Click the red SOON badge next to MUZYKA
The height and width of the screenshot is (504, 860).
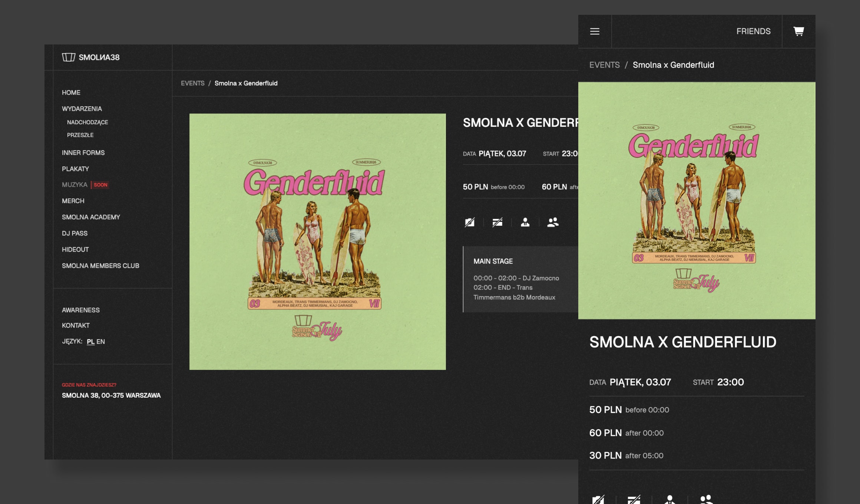pos(100,185)
